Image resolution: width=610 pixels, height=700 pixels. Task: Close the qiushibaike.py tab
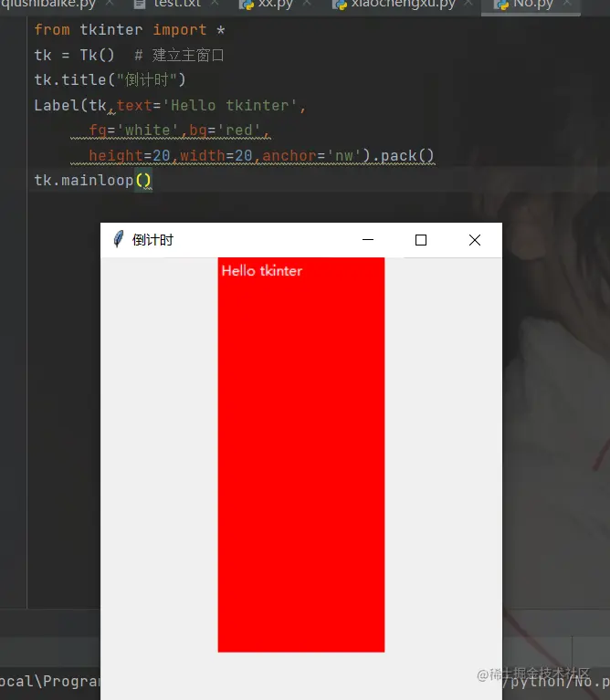point(110,3)
